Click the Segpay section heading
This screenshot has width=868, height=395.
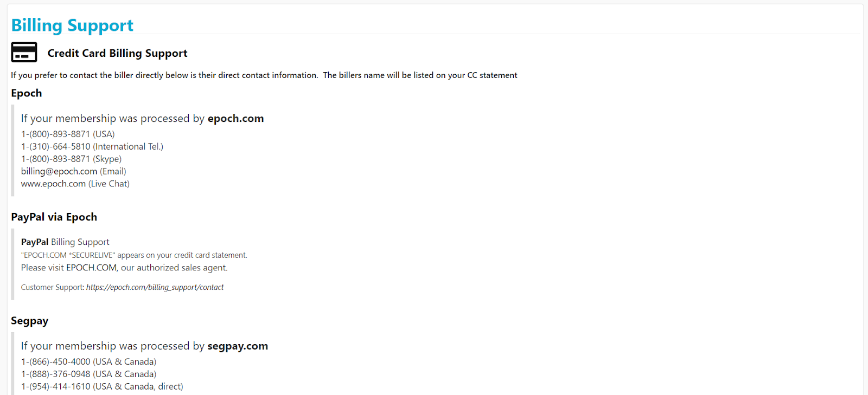point(30,321)
